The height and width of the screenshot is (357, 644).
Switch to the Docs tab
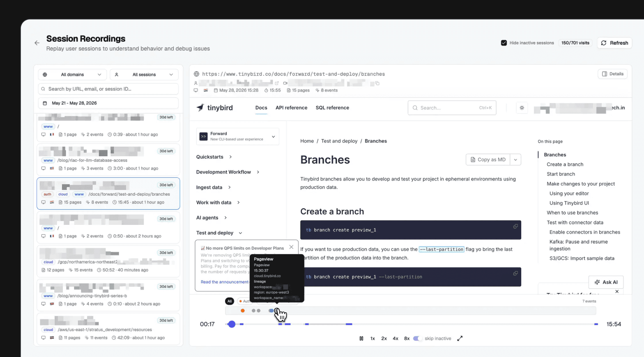coord(261,108)
